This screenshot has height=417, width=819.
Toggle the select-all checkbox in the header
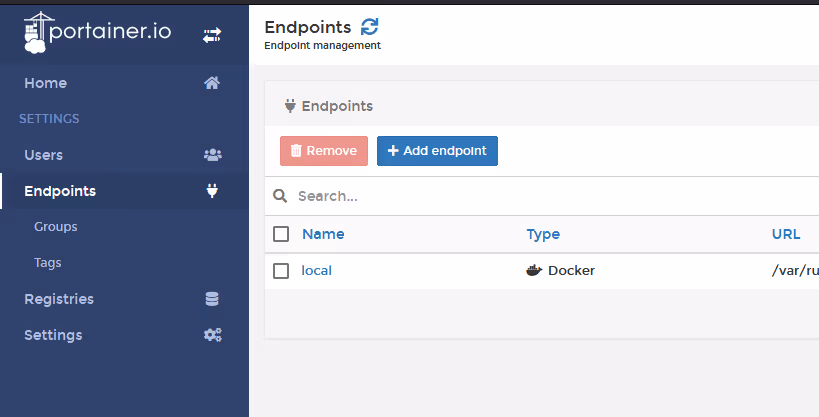281,234
